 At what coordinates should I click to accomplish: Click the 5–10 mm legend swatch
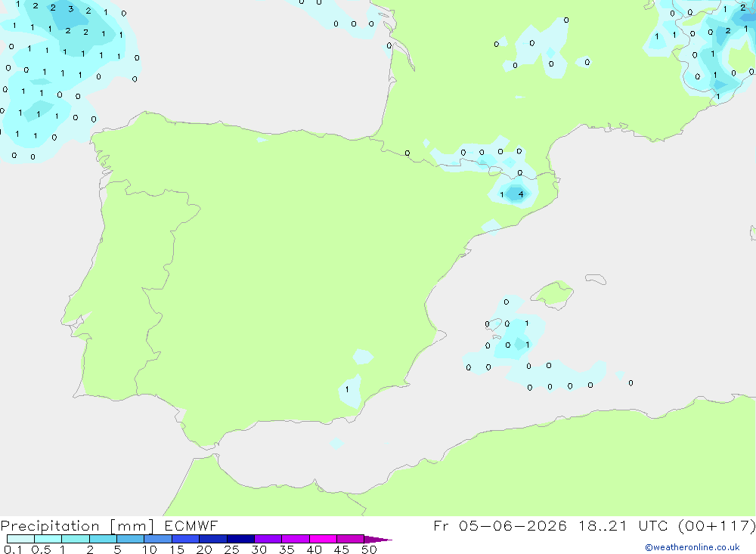131,539
